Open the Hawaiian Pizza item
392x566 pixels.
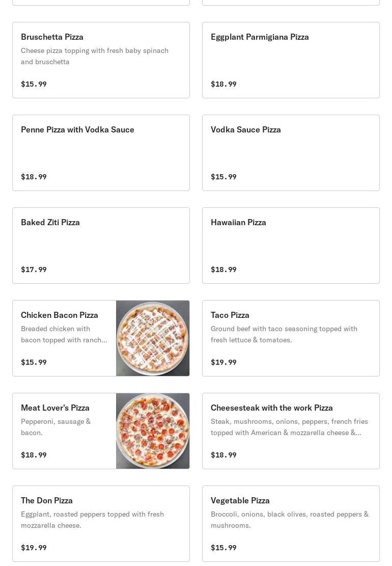point(291,246)
